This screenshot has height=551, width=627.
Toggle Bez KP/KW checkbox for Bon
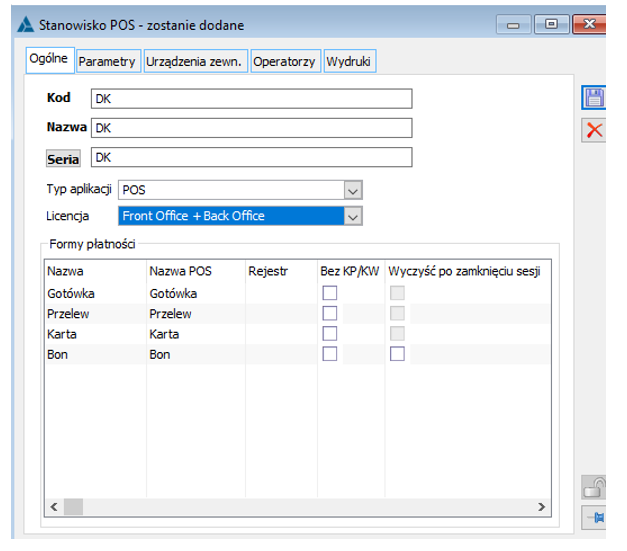point(329,354)
